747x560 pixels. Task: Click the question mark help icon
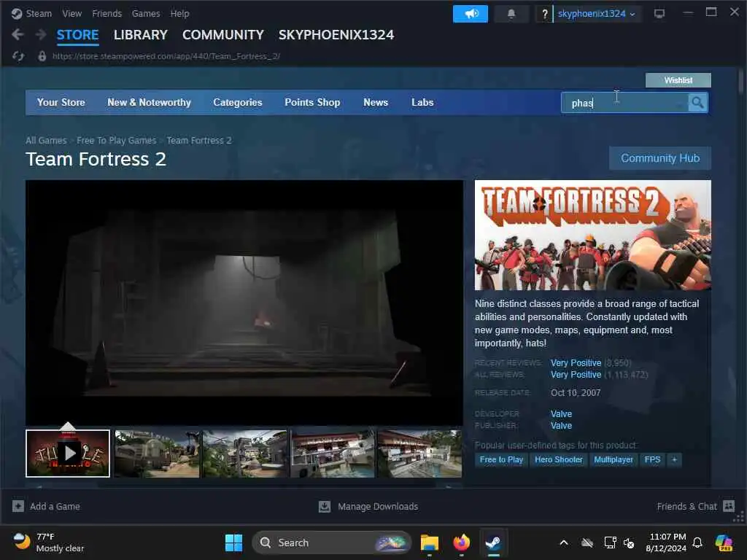(544, 14)
